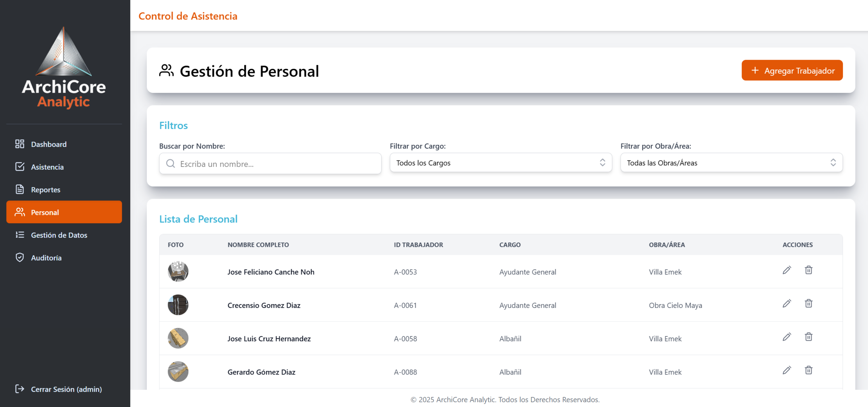Select worker ID A-0053

[405, 272]
